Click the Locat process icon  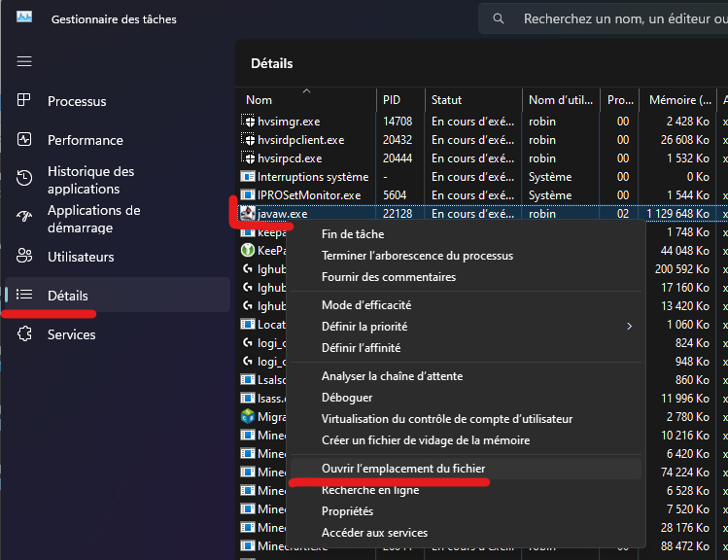(x=248, y=324)
